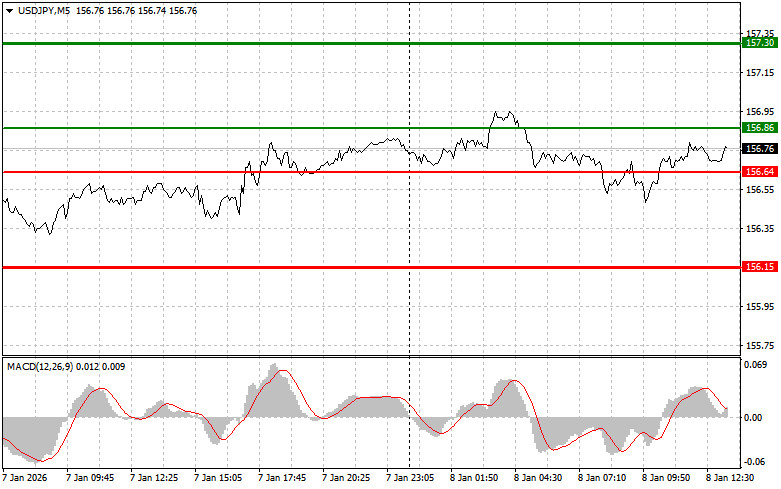Click the MACD scale value 0.00
The image size is (781, 489).
pyautogui.click(x=753, y=418)
